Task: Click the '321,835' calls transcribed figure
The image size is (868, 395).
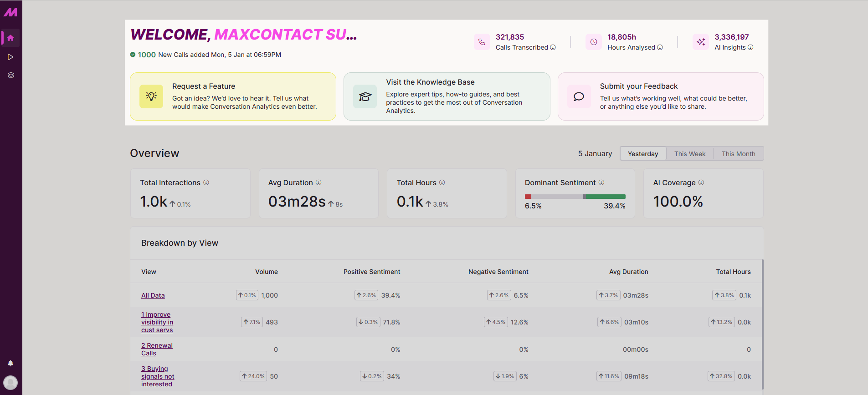Action: click(510, 37)
